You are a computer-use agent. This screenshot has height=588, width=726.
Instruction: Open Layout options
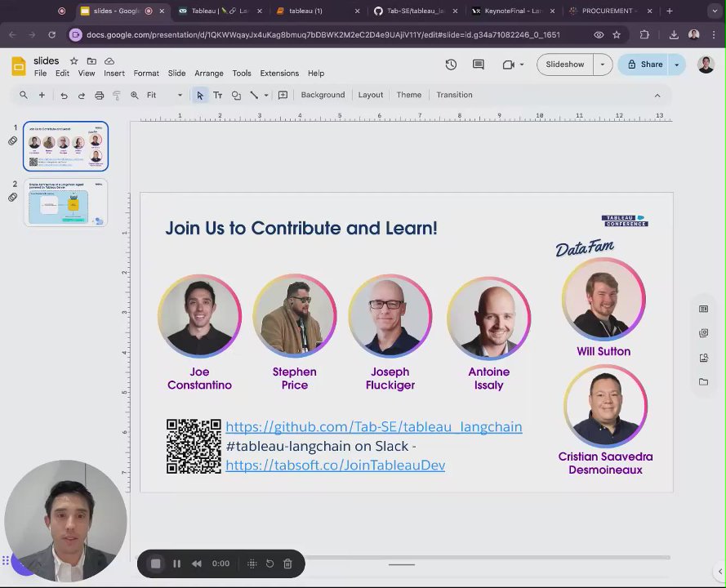[371, 95]
